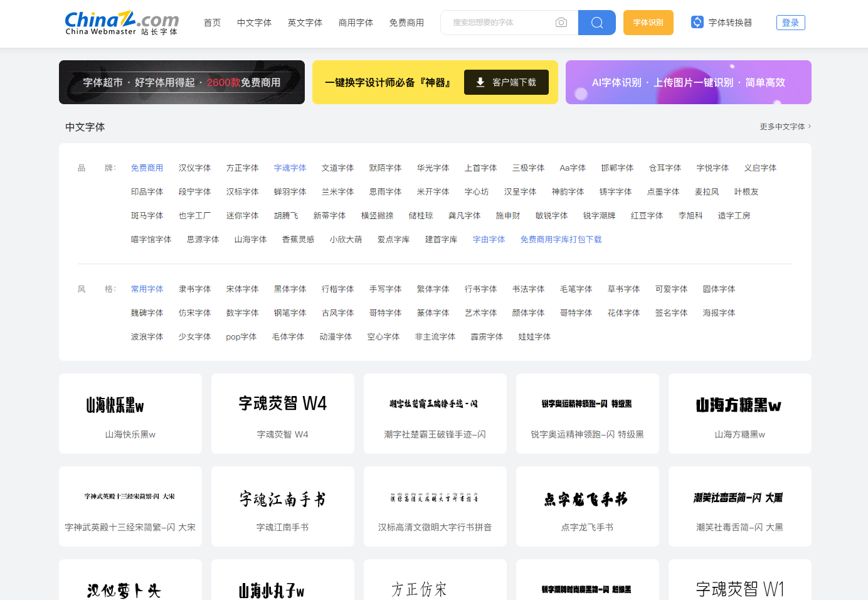Image resolution: width=868 pixels, height=600 pixels.
Task: Choose brand 义启字体
Action: [761, 168]
